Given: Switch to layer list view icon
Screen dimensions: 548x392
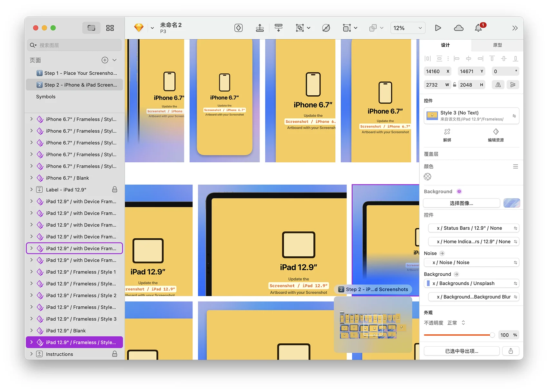Looking at the screenshot, I should tap(91, 28).
